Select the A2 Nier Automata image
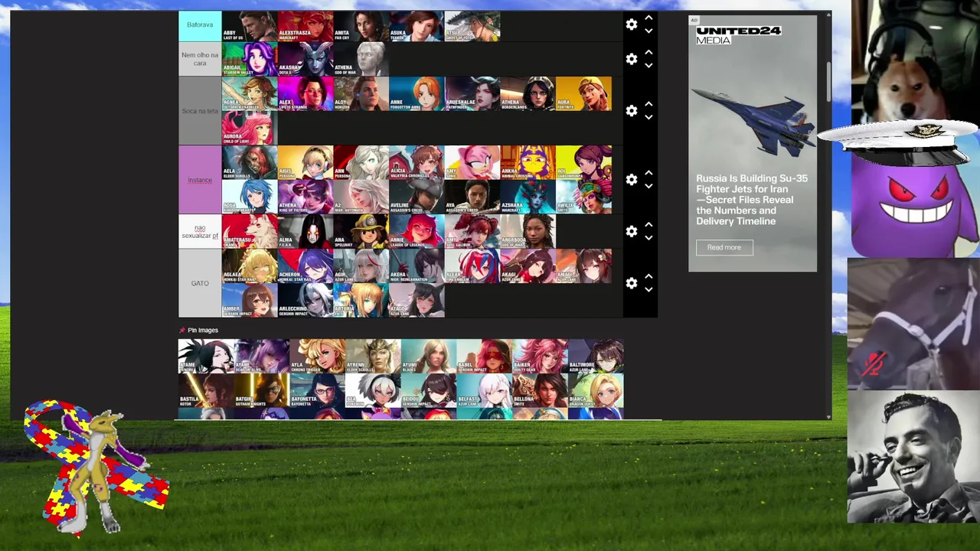 click(x=361, y=197)
